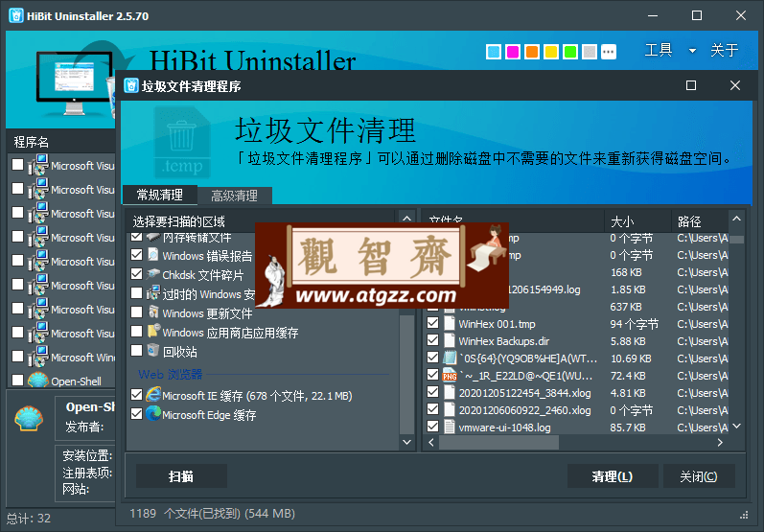Click the WinHex 001.tmp file icon
The height and width of the screenshot is (532, 764).
coord(450,324)
